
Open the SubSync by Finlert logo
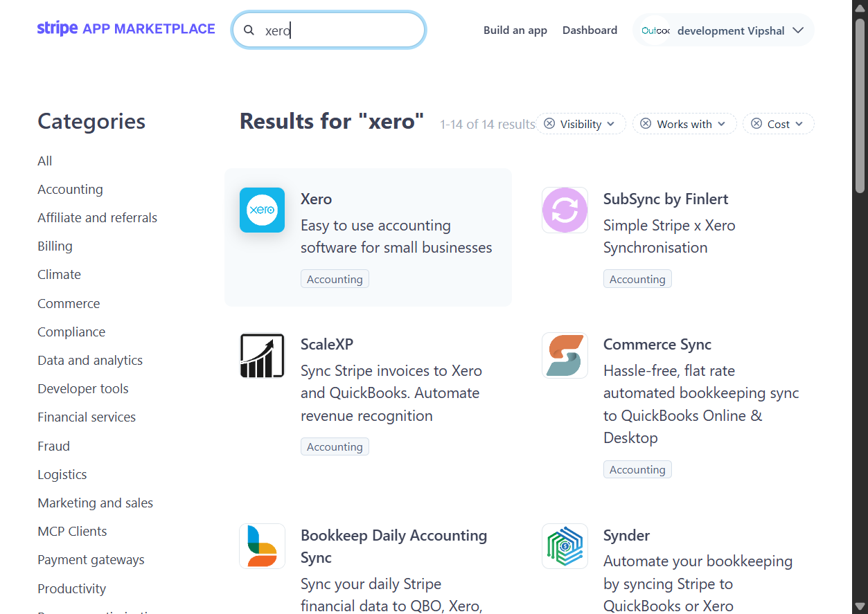565,210
